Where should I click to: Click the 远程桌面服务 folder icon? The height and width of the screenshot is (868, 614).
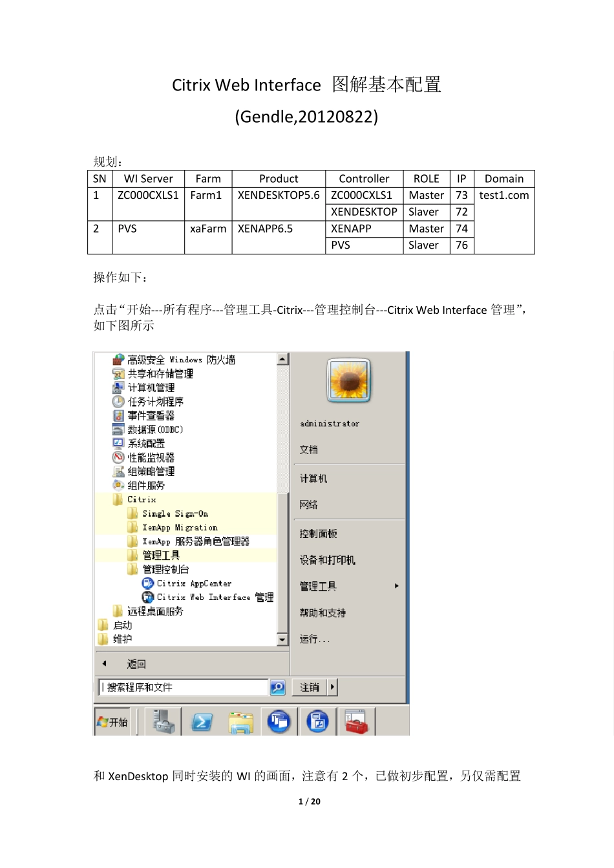[118, 611]
